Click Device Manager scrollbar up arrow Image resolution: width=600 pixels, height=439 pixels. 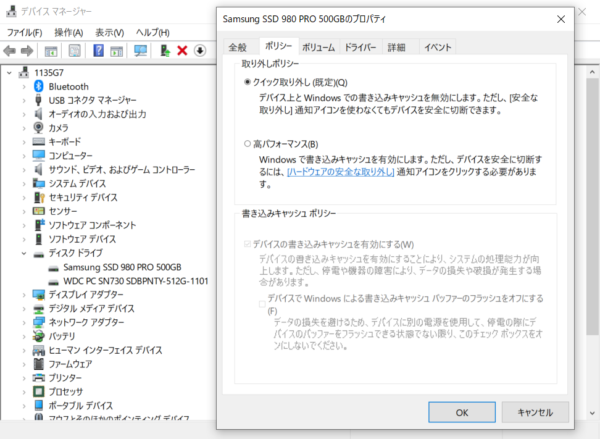pyautogui.click(x=592, y=72)
